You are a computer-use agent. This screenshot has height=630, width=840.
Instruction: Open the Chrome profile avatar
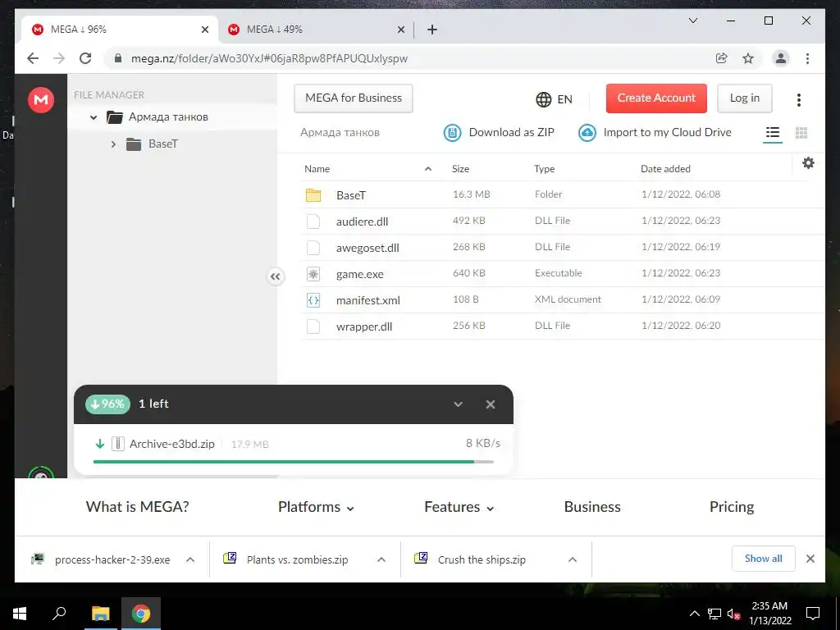[x=781, y=58]
